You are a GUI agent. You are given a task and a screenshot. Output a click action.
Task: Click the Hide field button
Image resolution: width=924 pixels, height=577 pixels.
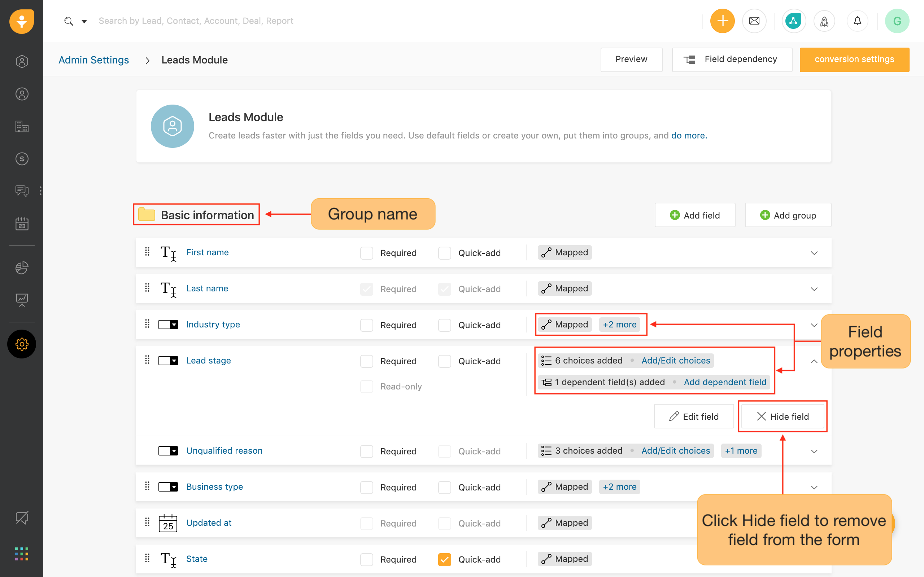783,416
